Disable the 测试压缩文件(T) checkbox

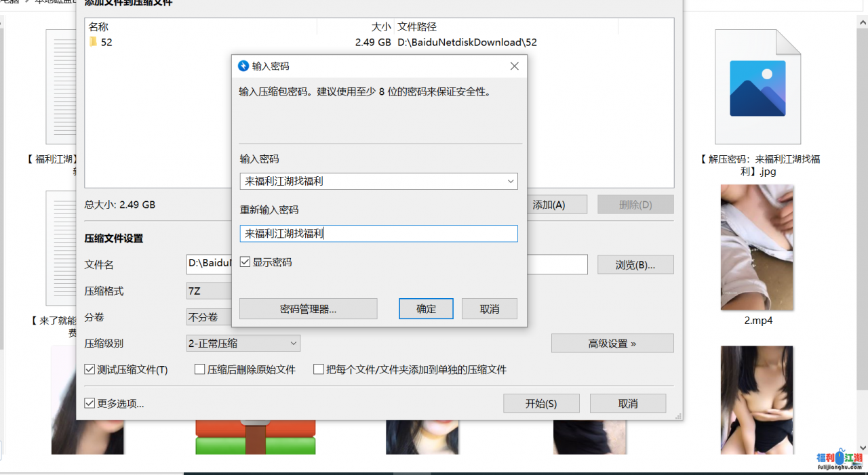[x=90, y=369]
